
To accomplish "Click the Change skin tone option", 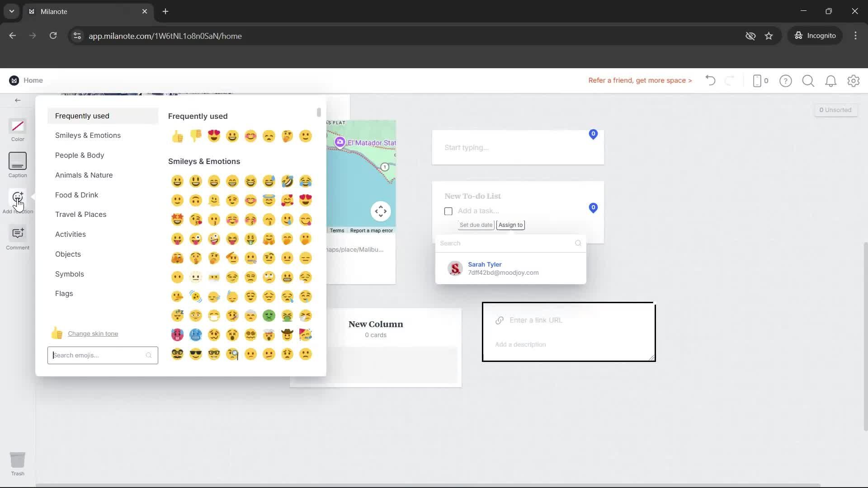I will [93, 333].
